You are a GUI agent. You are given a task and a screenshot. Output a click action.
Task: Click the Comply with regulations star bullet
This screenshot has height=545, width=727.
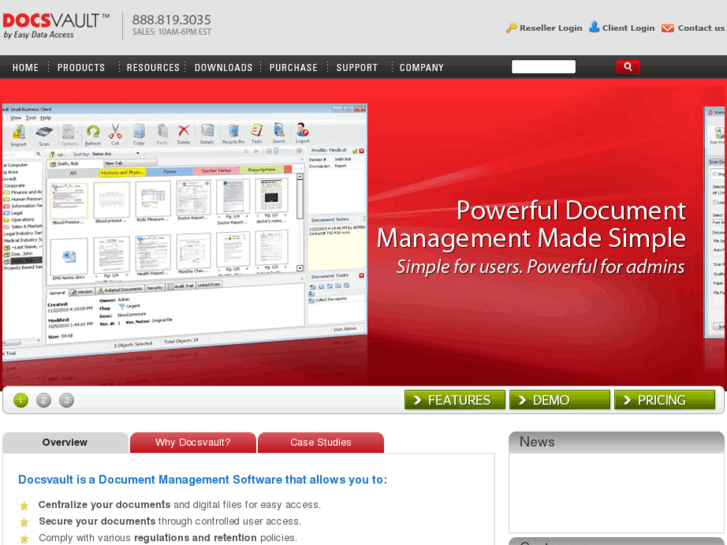point(24,539)
